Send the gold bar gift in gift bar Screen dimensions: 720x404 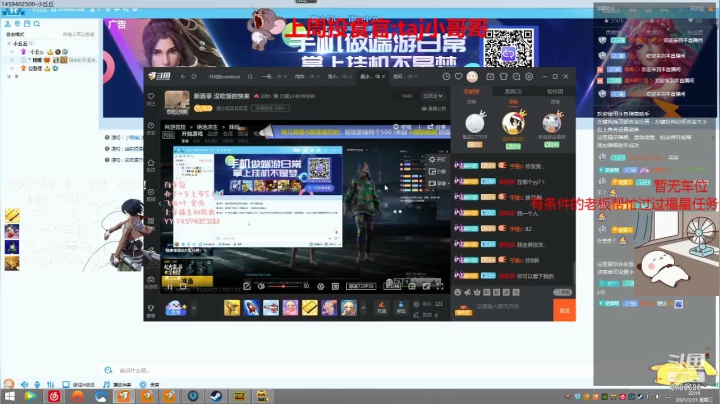pyautogui.click(x=309, y=308)
